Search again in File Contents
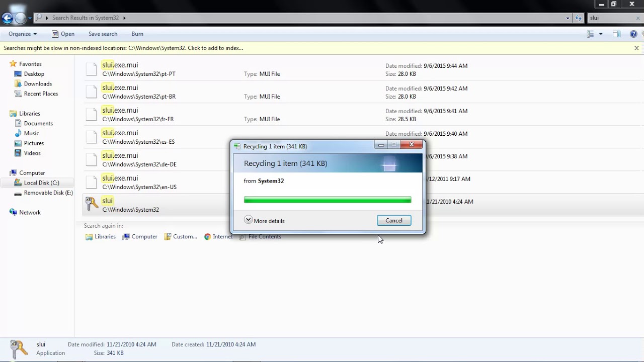 [x=260, y=237]
